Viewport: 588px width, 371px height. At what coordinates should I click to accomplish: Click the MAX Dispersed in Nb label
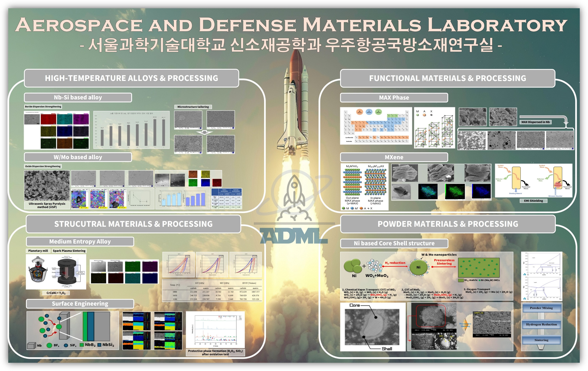coord(535,122)
